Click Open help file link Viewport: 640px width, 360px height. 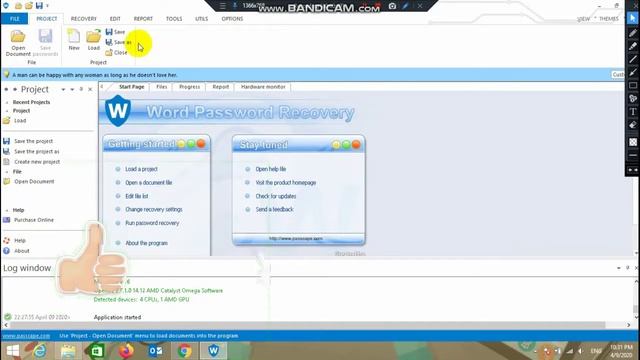tap(271, 169)
